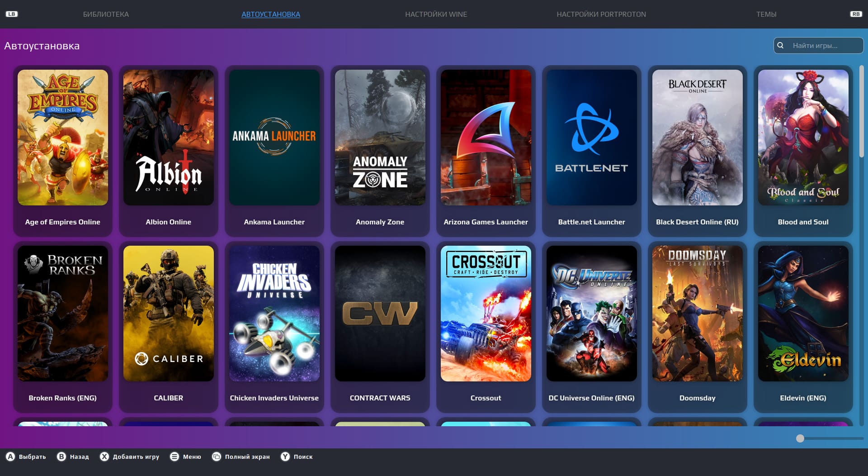Adjust the card size slider handle
The width and height of the screenshot is (868, 476).
pos(800,438)
